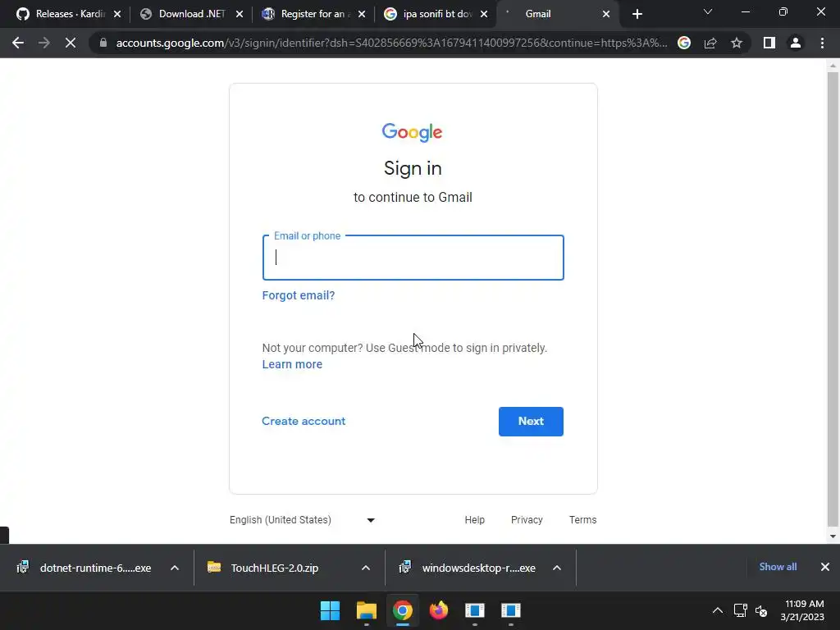Viewport: 840px width, 630px height.
Task: Click Create account
Action: point(304,421)
